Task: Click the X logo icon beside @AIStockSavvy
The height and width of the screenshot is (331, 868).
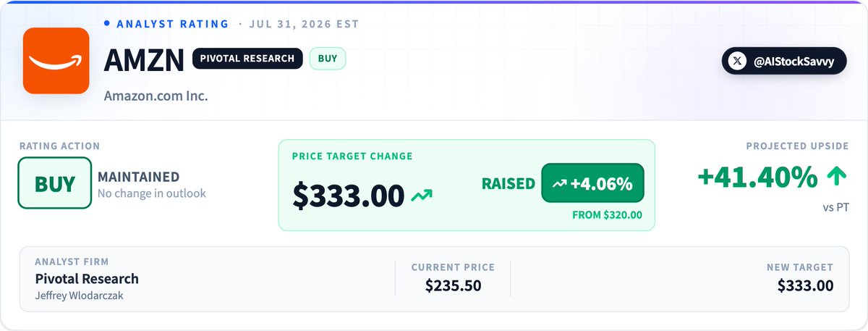Action: click(737, 62)
